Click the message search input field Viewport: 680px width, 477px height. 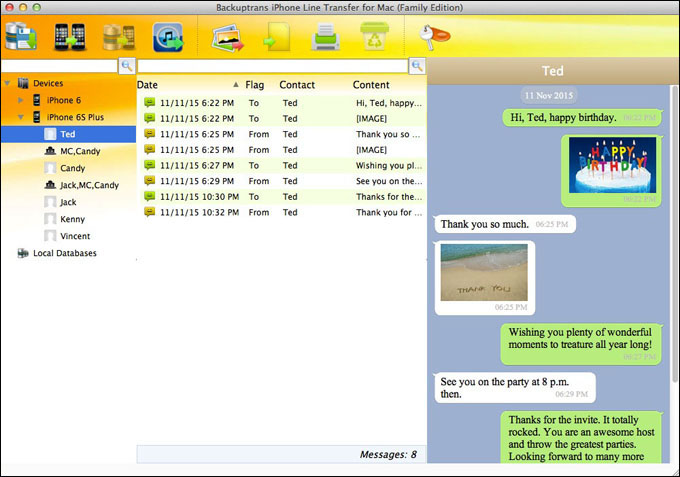tap(273, 66)
